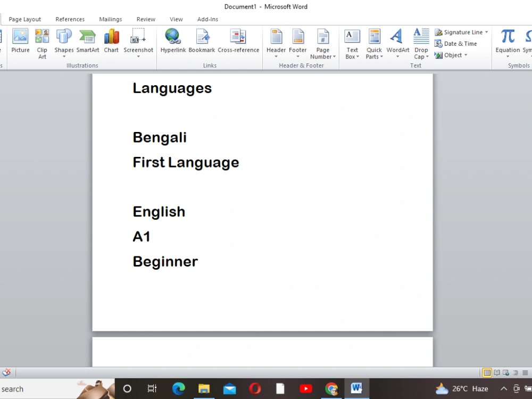Expand the Object dropdown arrow

point(466,55)
